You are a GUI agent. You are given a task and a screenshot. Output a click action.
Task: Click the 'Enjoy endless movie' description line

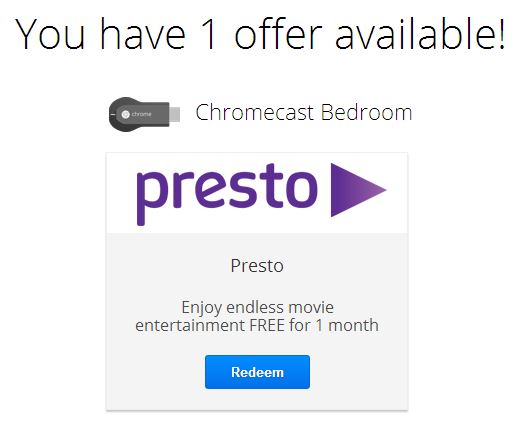tap(257, 307)
